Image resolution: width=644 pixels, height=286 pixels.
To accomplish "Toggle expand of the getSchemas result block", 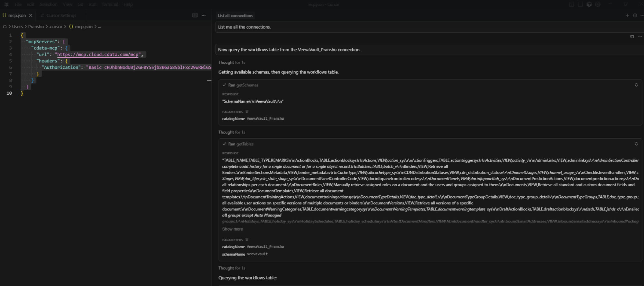I will click(x=636, y=85).
